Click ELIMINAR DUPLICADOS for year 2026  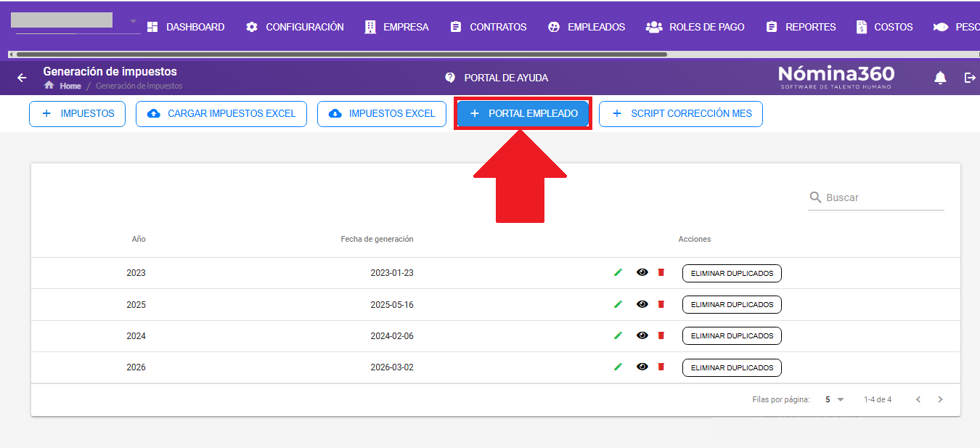pyautogui.click(x=732, y=367)
